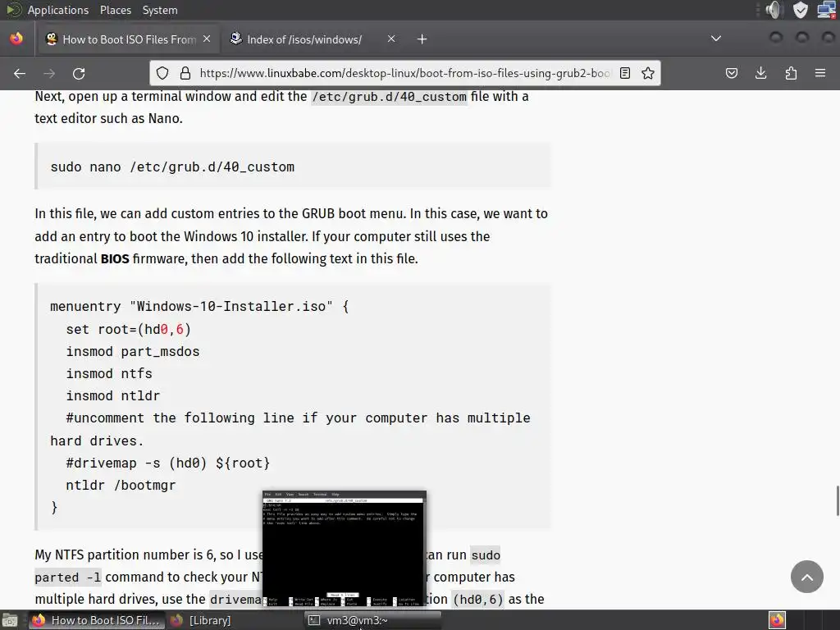
Task: Click the ntldr /bootmgr line
Action: tap(121, 486)
